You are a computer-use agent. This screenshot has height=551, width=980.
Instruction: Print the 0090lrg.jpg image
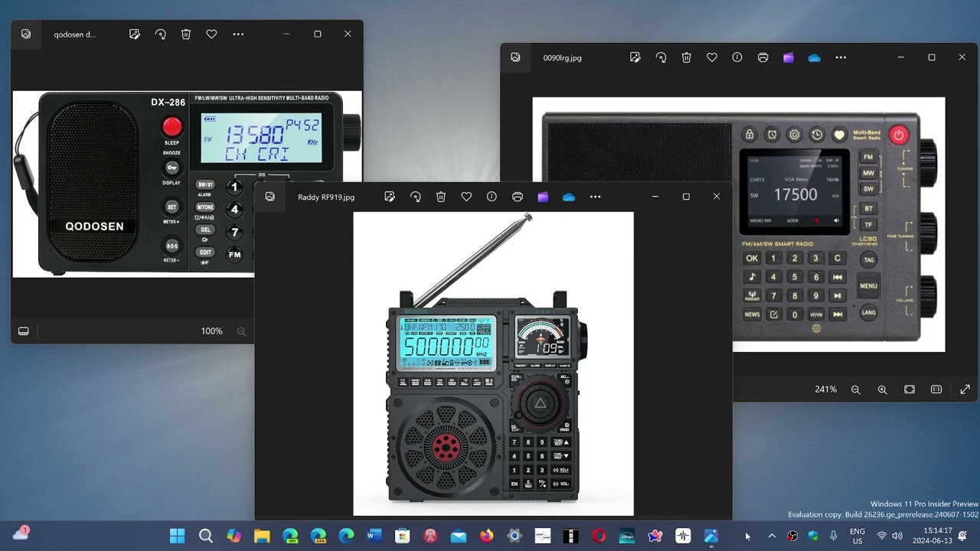click(x=763, y=57)
